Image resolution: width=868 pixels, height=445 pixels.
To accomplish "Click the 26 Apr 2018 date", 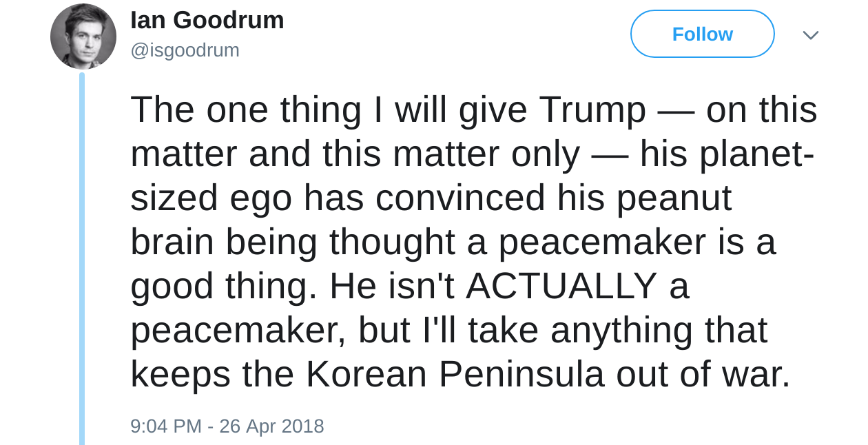I will click(x=271, y=426).
